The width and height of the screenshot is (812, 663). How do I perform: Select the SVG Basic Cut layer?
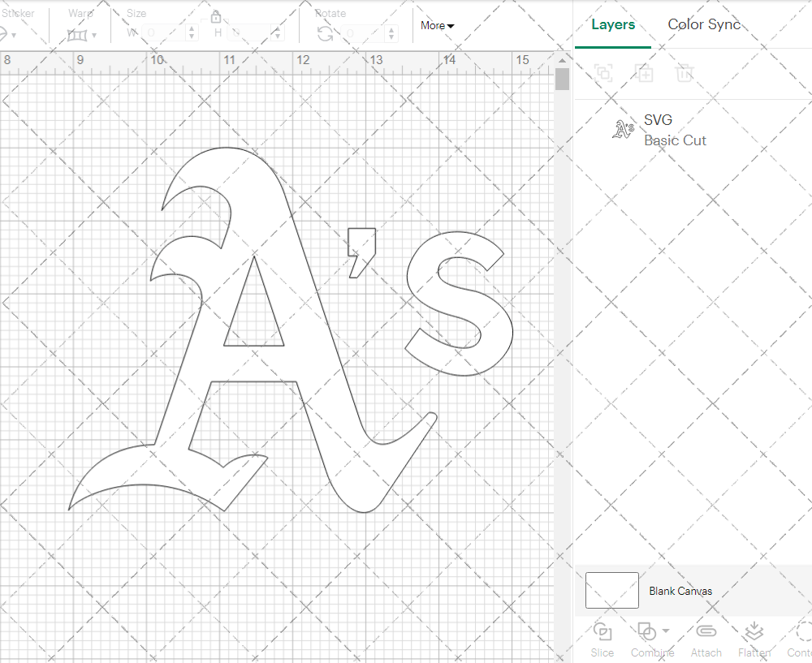674,130
